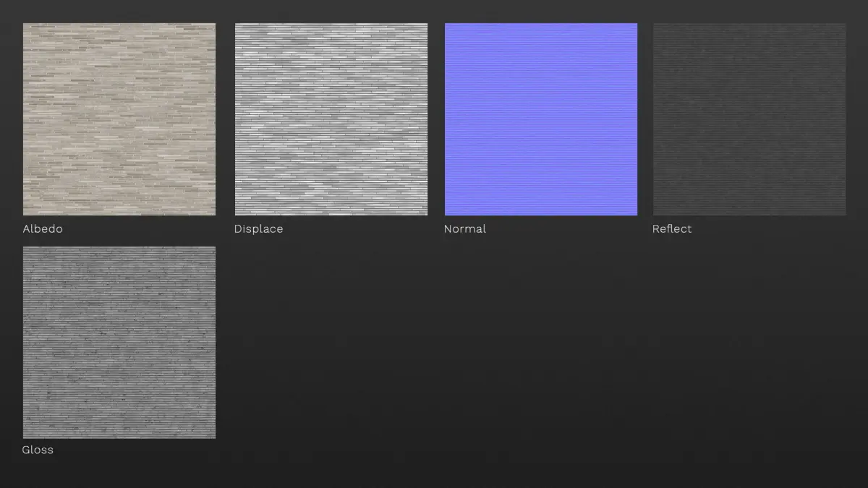The height and width of the screenshot is (488, 868).
Task: Click the "Displace" label text
Action: [258, 229]
